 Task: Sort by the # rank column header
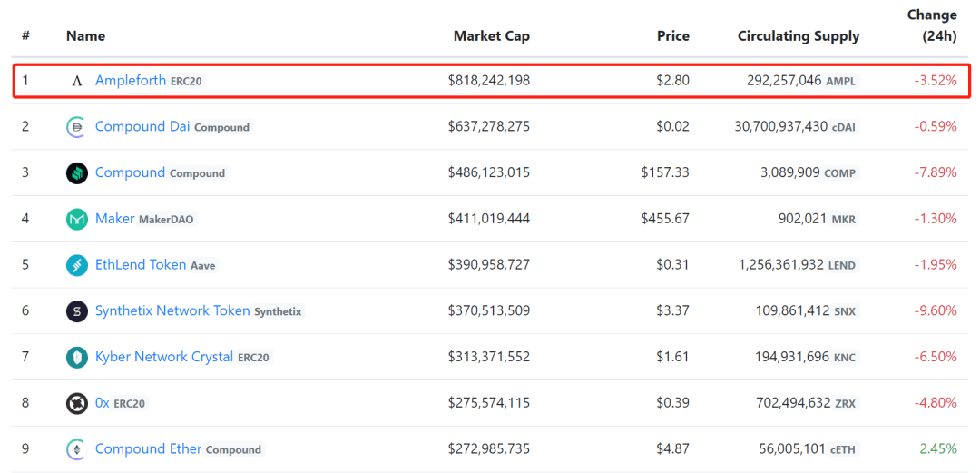[x=25, y=36]
